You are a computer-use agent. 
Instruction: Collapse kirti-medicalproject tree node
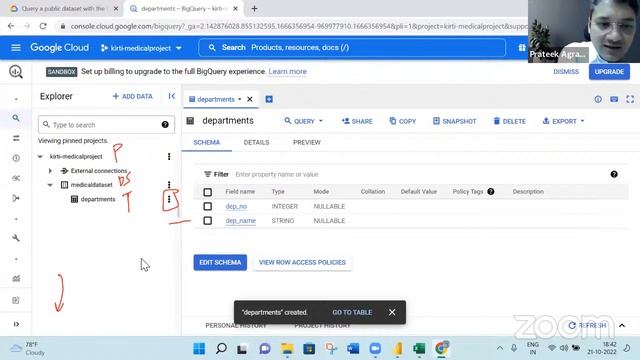40,157
